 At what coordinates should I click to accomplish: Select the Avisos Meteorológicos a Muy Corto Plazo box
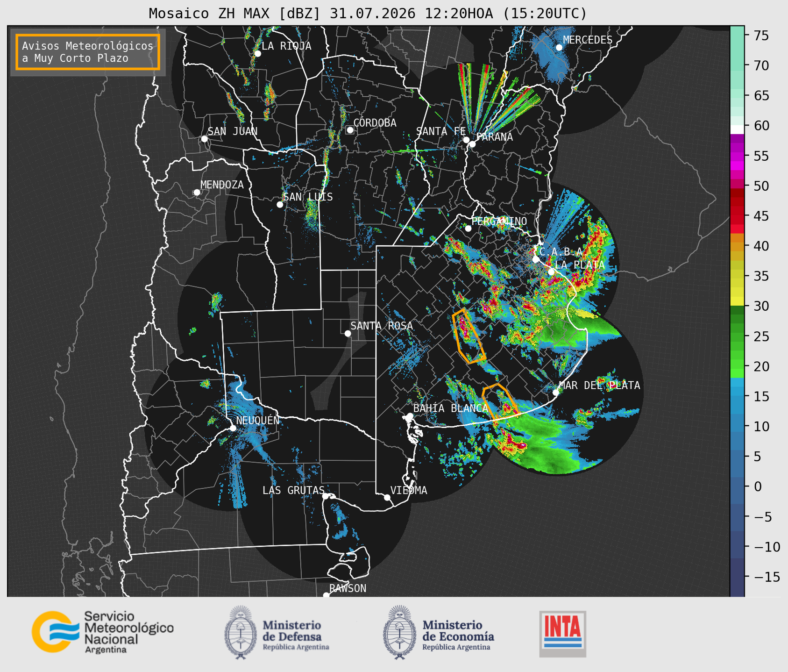88,52
